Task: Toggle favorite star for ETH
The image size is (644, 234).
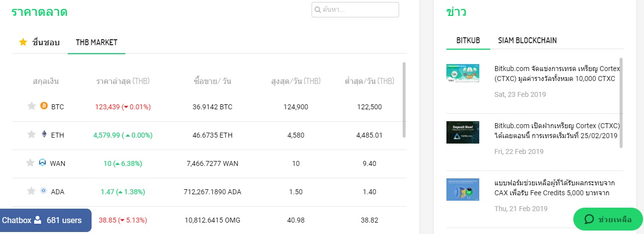Action: [x=31, y=134]
